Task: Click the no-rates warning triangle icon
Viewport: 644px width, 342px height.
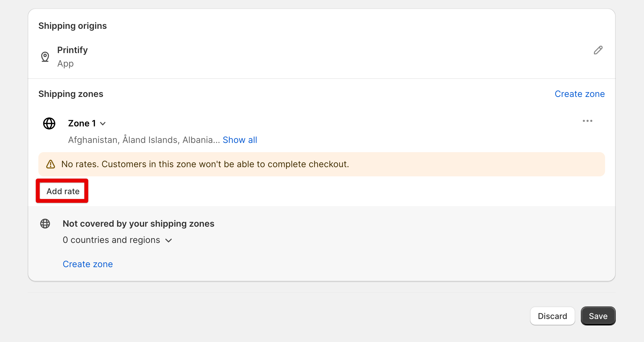Action: (51, 164)
